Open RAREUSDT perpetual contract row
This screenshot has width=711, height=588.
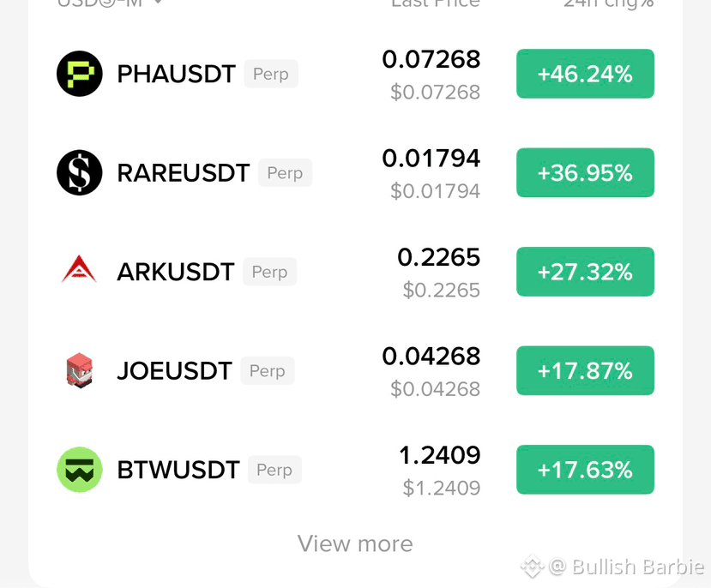click(355, 172)
